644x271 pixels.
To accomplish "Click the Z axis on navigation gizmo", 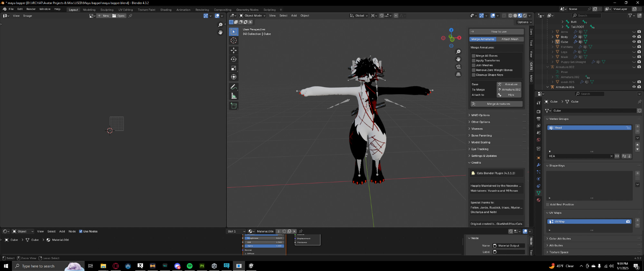I will 451,30.
